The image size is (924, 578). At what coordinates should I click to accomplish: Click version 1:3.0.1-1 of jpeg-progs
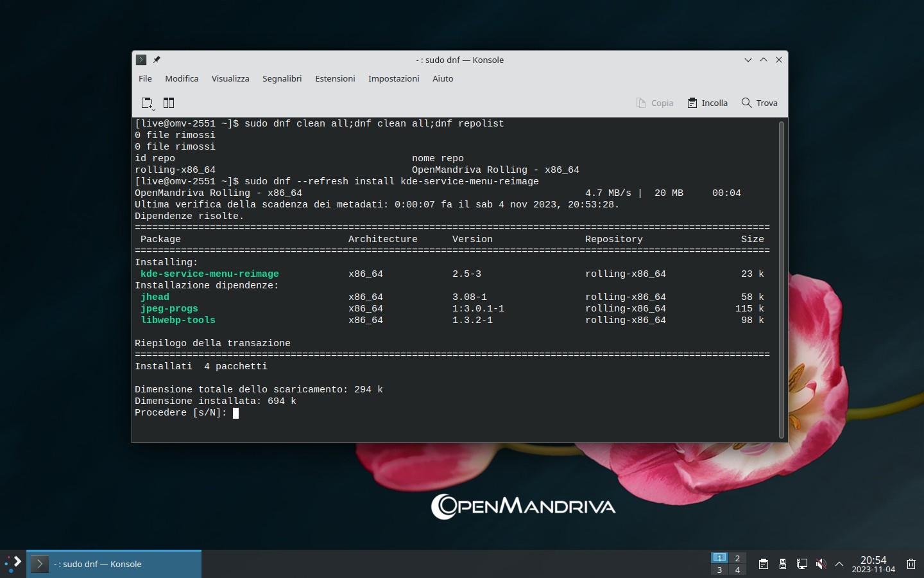coord(478,308)
